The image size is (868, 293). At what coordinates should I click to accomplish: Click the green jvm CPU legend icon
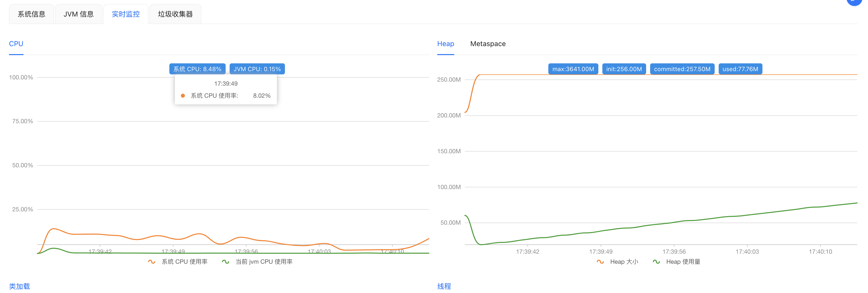click(x=225, y=262)
